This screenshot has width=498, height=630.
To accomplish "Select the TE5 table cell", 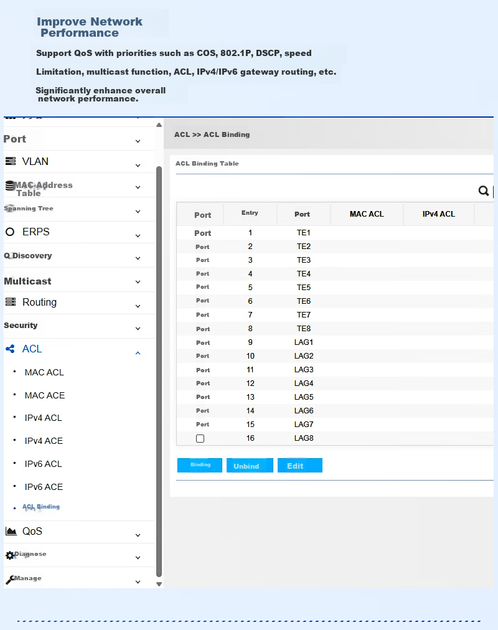I will tap(303, 287).
